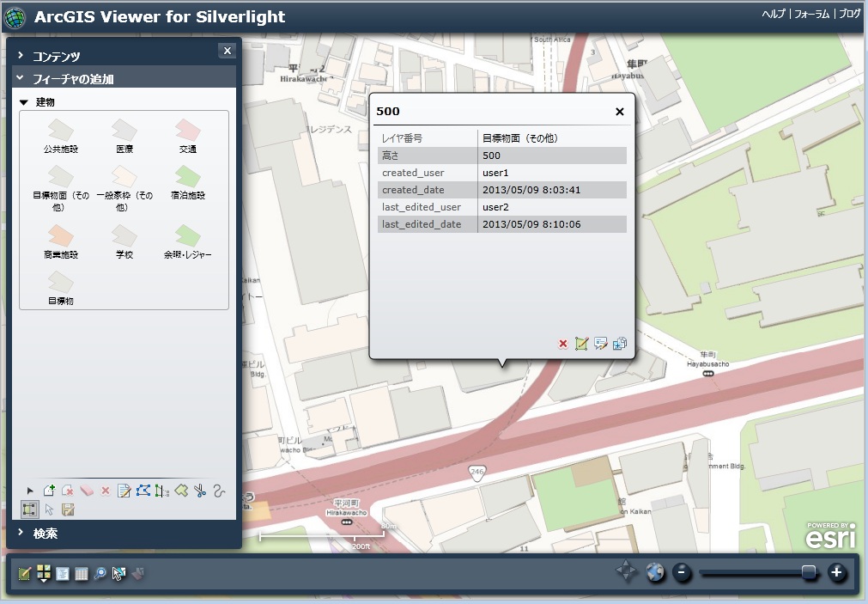Viewport: 868px width, 604px height.
Task: Open the フォーラム link
Action: click(x=811, y=14)
